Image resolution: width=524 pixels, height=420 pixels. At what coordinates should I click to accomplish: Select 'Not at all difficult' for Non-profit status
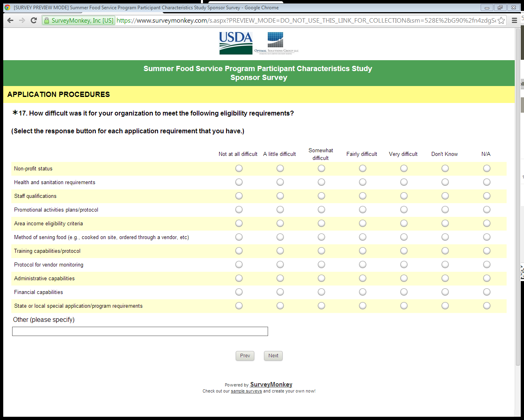pyautogui.click(x=239, y=168)
